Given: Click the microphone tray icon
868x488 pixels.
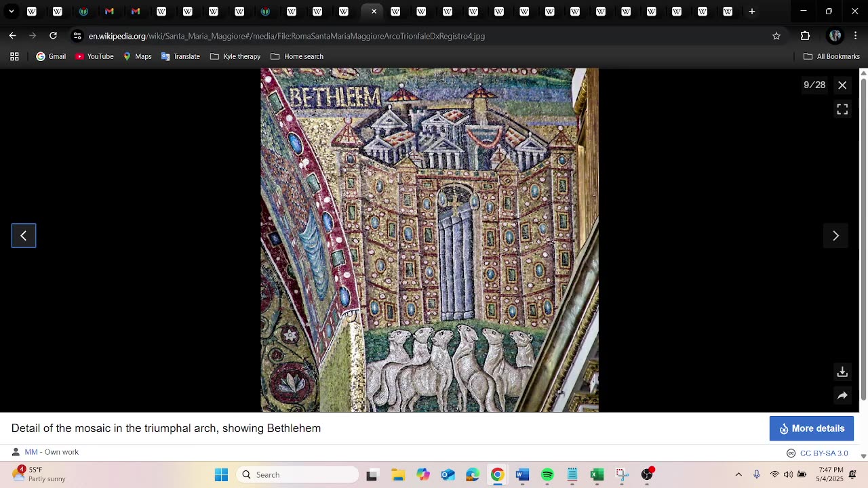Looking at the screenshot, I should tap(757, 474).
